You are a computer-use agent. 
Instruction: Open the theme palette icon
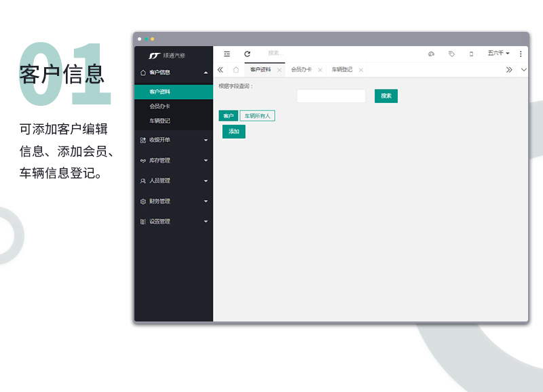[431, 54]
